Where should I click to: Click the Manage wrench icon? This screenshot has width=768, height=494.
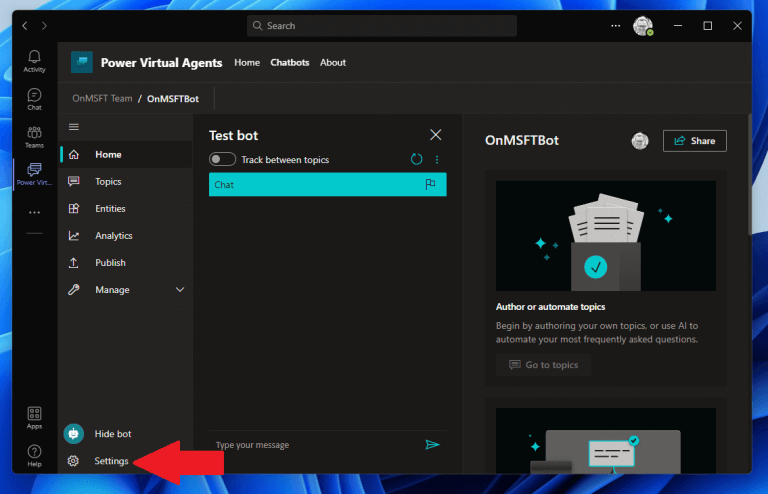click(x=74, y=290)
